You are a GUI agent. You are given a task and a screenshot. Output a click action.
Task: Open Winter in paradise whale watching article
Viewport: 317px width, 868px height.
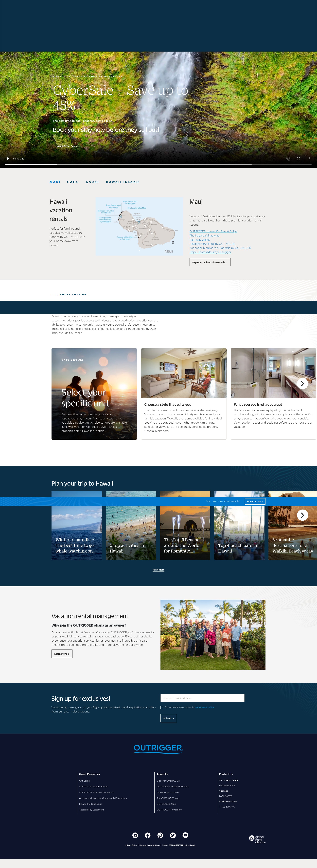pos(77,526)
